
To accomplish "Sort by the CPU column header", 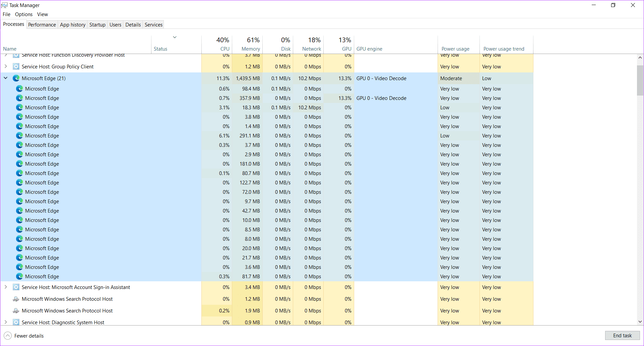I will (x=217, y=44).
